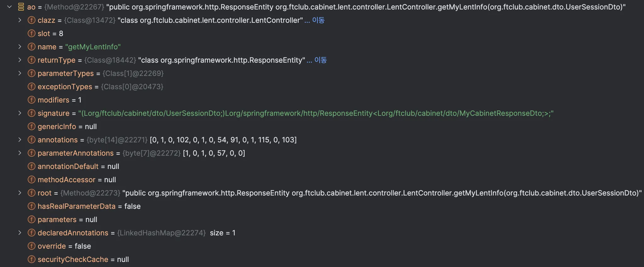Click the field icon beside modifiers
This screenshot has width=644, height=267.
point(31,100)
